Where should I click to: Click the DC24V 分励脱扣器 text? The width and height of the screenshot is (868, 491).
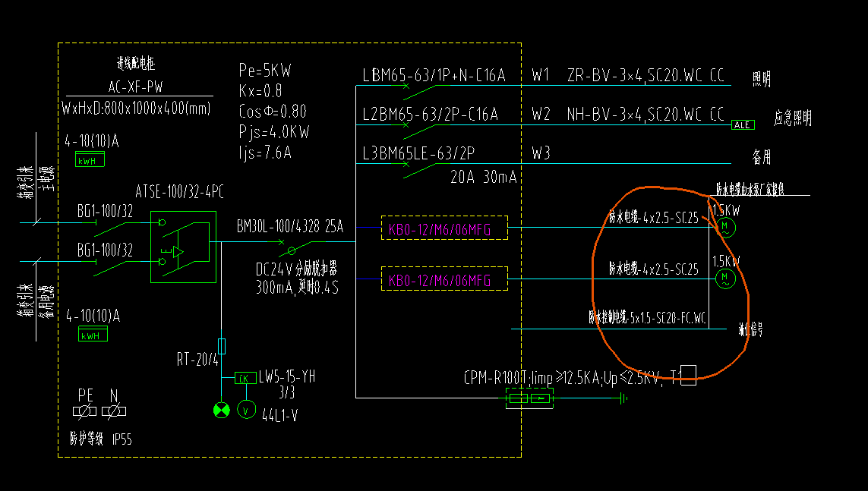click(297, 269)
